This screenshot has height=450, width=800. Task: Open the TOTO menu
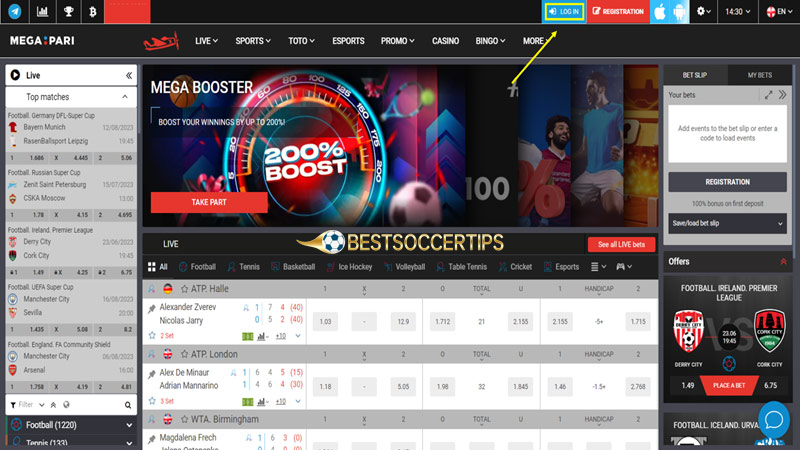click(x=301, y=41)
